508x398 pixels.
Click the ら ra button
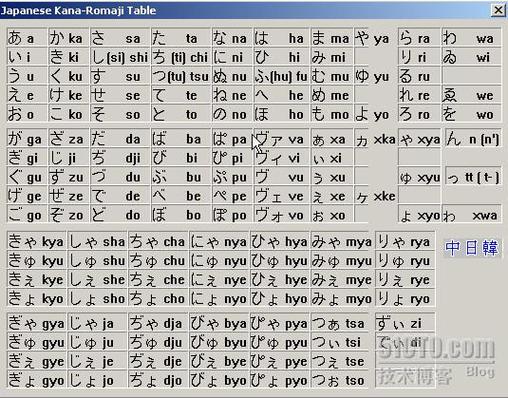point(419,38)
